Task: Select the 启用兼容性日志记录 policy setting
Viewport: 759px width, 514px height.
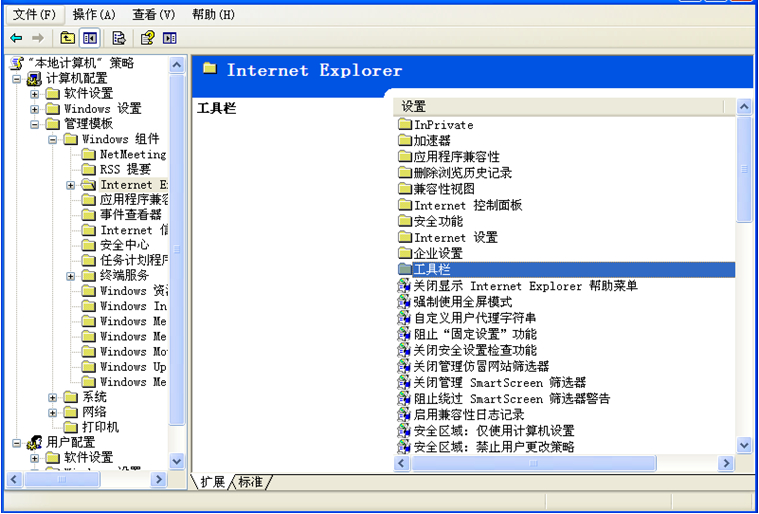Action: 468,414
